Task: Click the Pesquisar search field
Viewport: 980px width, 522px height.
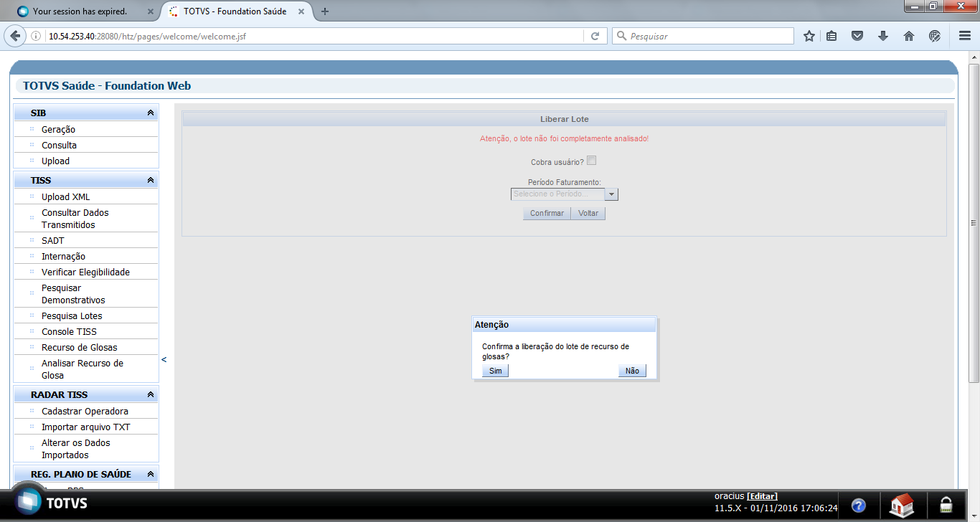Action: pyautogui.click(x=703, y=36)
